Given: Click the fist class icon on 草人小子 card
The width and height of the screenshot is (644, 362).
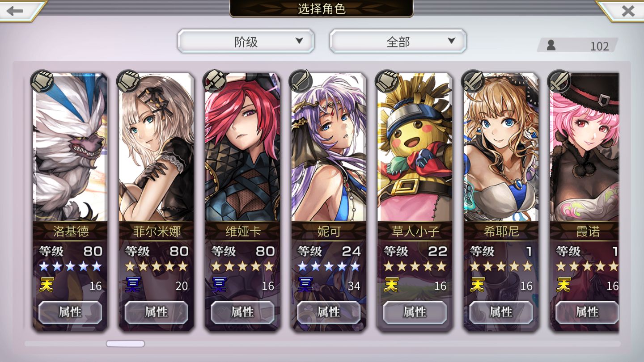Looking at the screenshot, I should 387,81.
